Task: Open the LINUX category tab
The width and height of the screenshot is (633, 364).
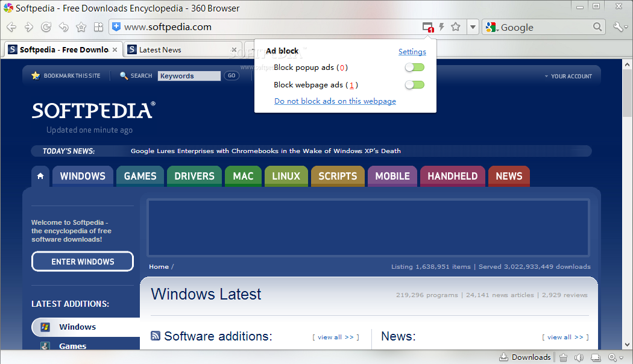Action: [286, 176]
